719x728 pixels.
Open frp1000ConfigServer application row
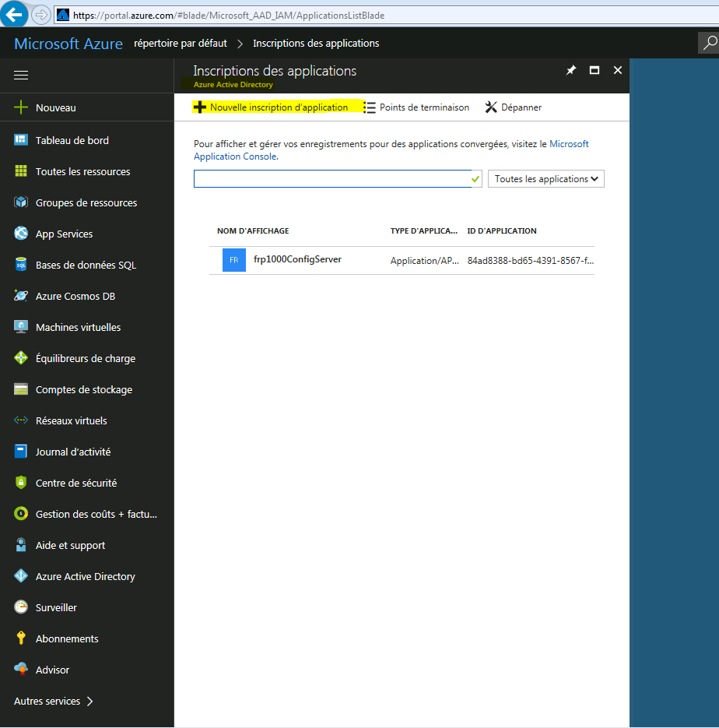click(x=402, y=261)
